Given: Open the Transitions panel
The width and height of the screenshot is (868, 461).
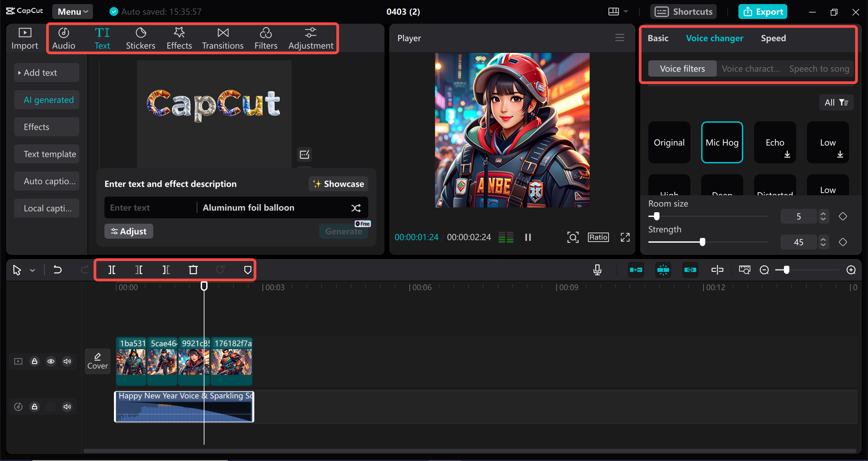Looking at the screenshot, I should click(x=222, y=38).
